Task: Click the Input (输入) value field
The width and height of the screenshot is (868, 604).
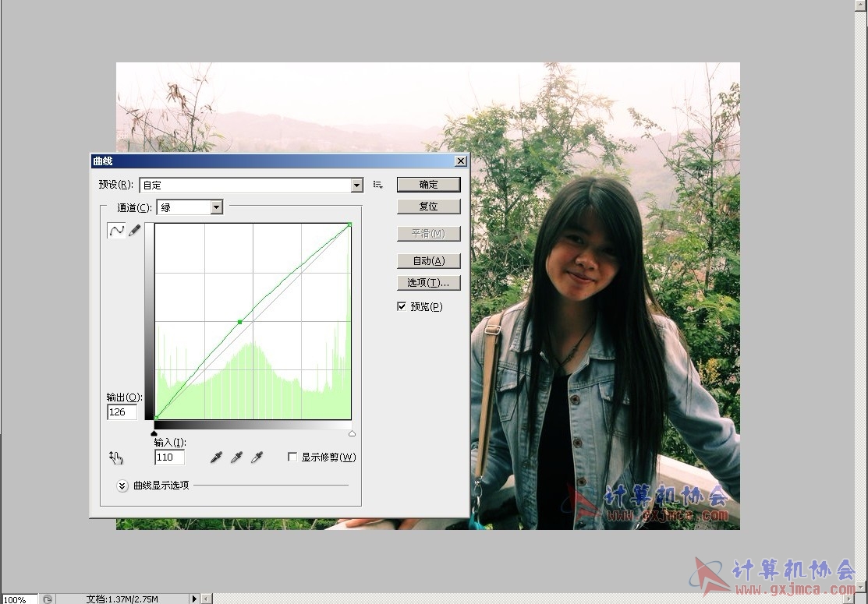Action: pos(169,457)
